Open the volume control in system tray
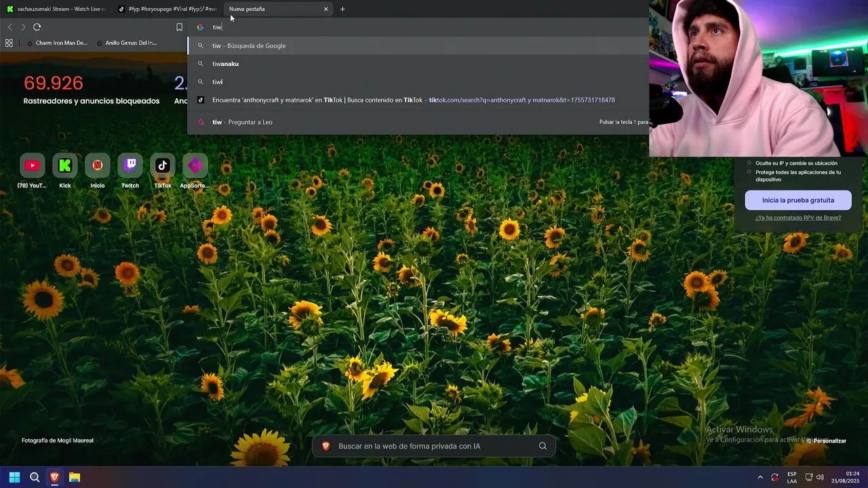The width and height of the screenshot is (868, 488). point(820,477)
